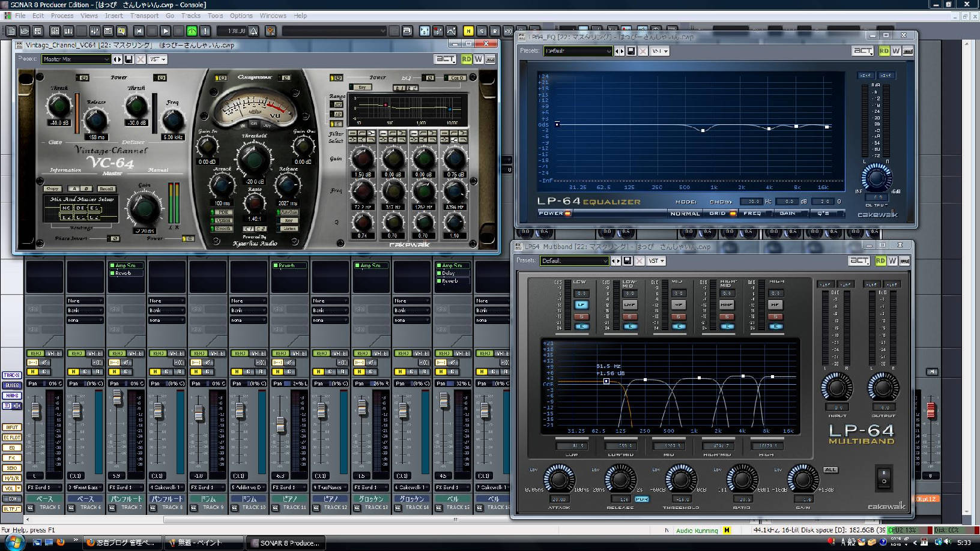Click Rewind to start in transport toolbar
This screenshot has width=980, height=551.
pos(139,31)
